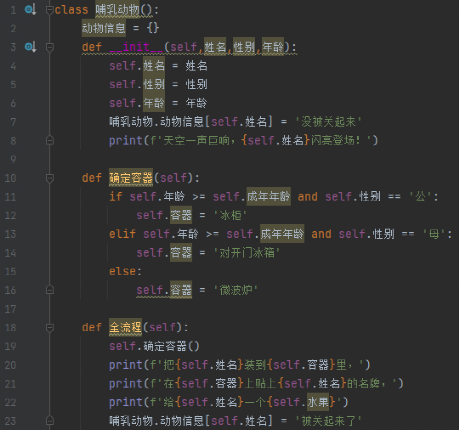Click the string '没被关起来' on line 7
Screen dimensions: 459x430
click(x=329, y=122)
